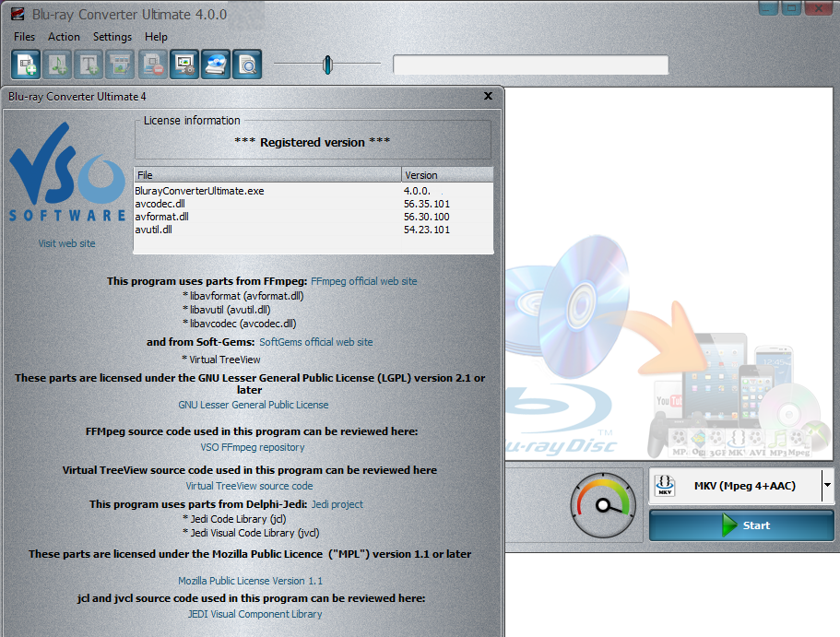Click version value 56.30.100
The image size is (840, 637).
point(427,217)
